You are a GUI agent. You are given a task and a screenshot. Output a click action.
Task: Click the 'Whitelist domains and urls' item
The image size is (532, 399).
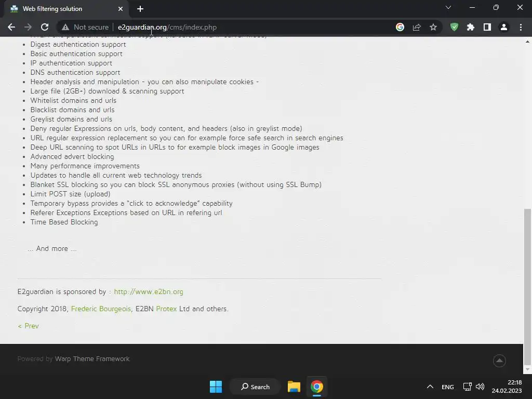[73, 100]
